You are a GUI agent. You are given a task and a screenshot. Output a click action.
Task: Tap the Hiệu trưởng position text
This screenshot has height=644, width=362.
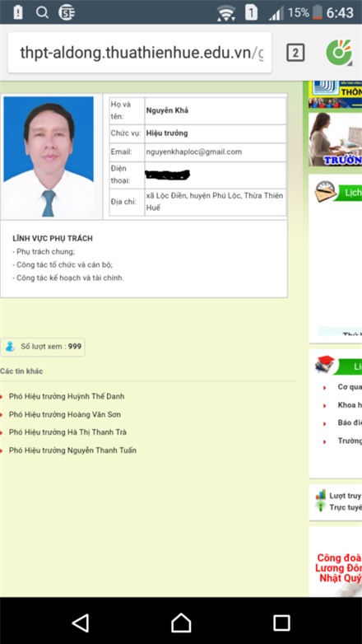[167, 133]
